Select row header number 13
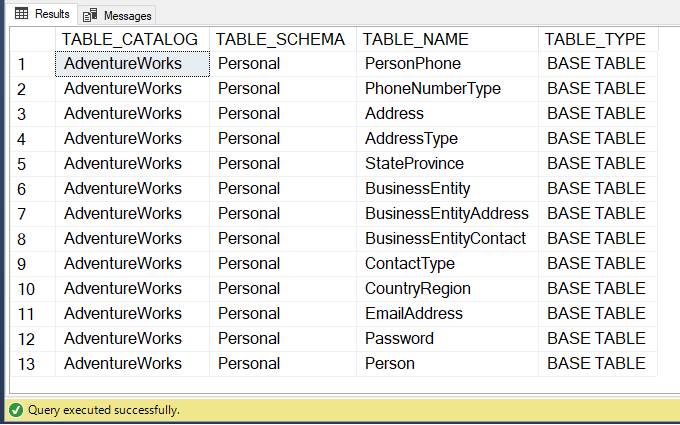This screenshot has width=680, height=425. [x=33, y=364]
